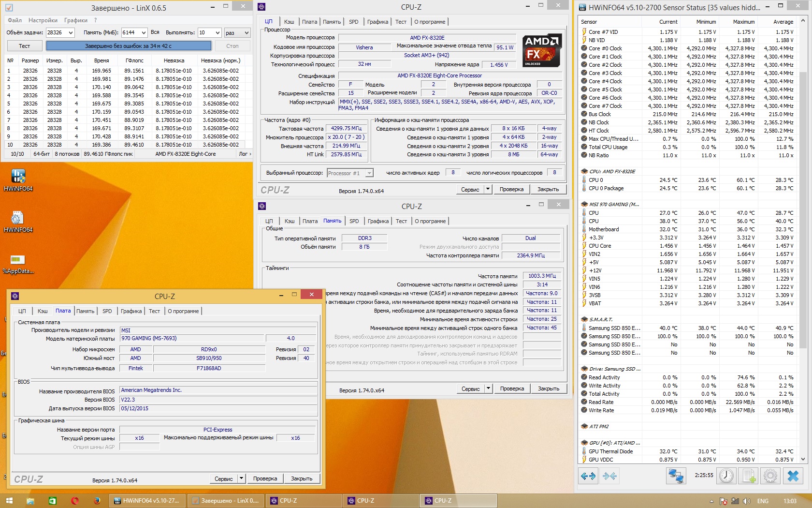Viewport: 812px width, 508px height.
Task: Open the '?' help menu in LinX
Action: pyautogui.click(x=96, y=20)
